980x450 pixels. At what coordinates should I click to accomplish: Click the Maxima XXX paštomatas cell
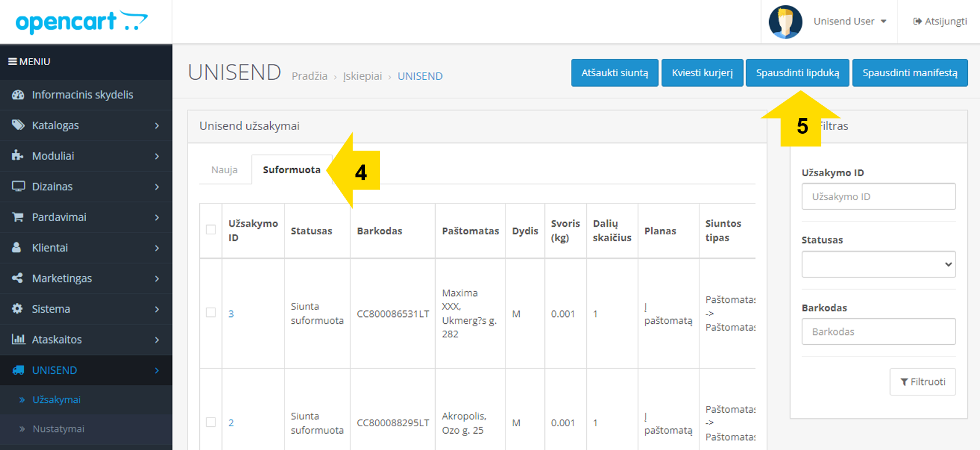point(469,313)
